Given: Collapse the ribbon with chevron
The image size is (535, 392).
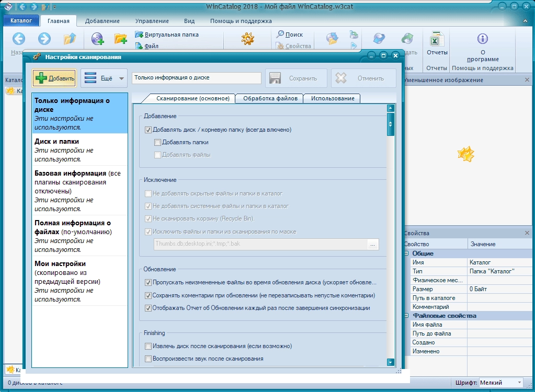Looking at the screenshot, I should tap(525, 21).
